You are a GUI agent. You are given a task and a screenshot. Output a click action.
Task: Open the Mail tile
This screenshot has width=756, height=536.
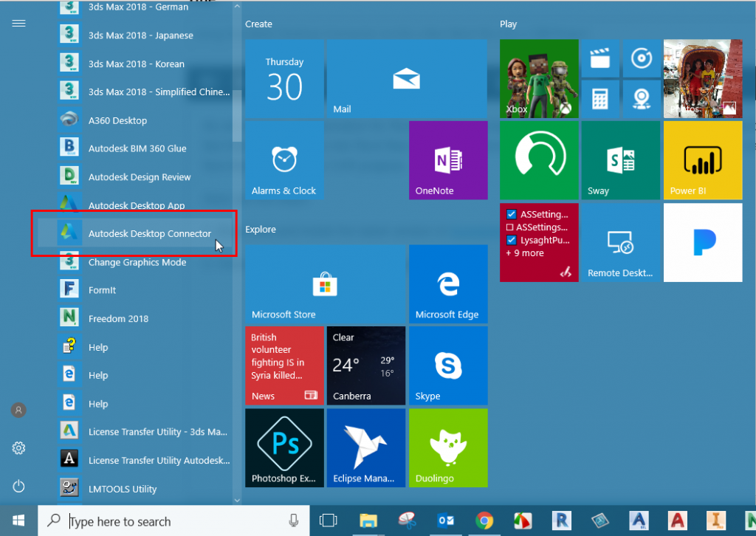point(408,78)
